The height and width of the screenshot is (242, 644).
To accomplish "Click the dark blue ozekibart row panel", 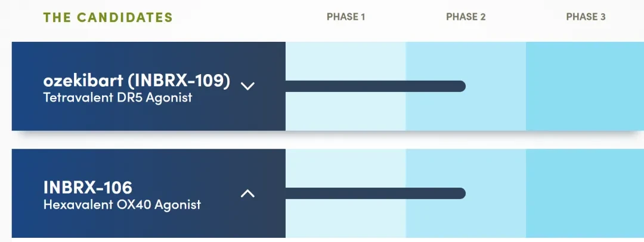I will (x=148, y=86).
